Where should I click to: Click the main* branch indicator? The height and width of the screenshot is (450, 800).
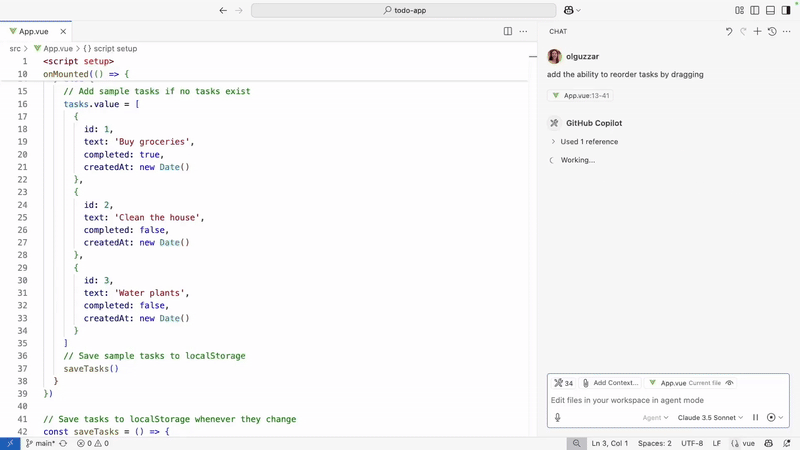[40, 443]
